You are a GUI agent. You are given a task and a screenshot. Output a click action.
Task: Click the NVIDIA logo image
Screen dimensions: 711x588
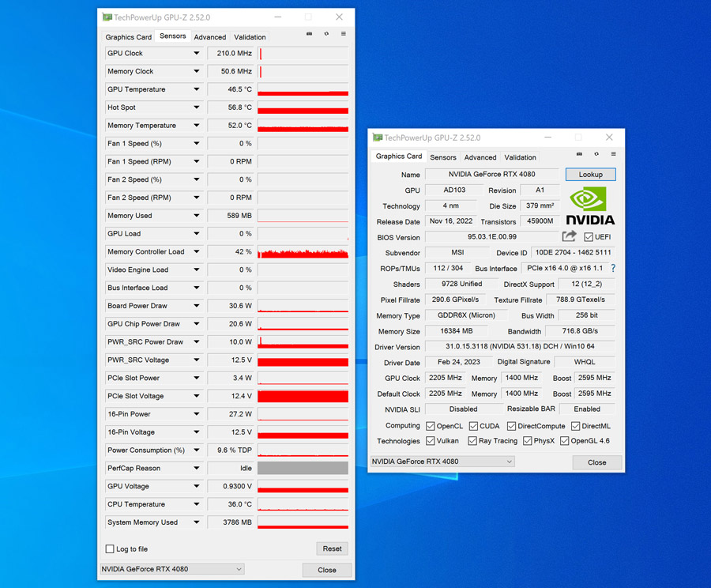[590, 206]
